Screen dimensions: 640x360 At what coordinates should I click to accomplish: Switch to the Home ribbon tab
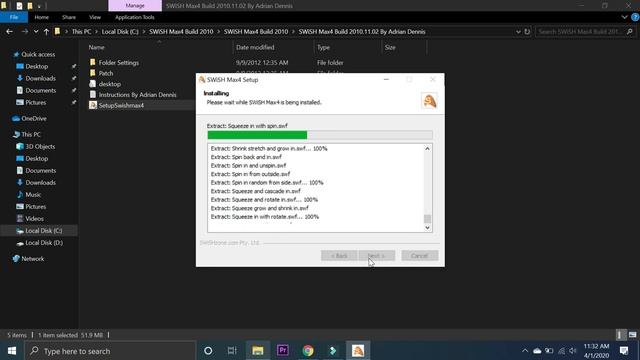(42, 17)
